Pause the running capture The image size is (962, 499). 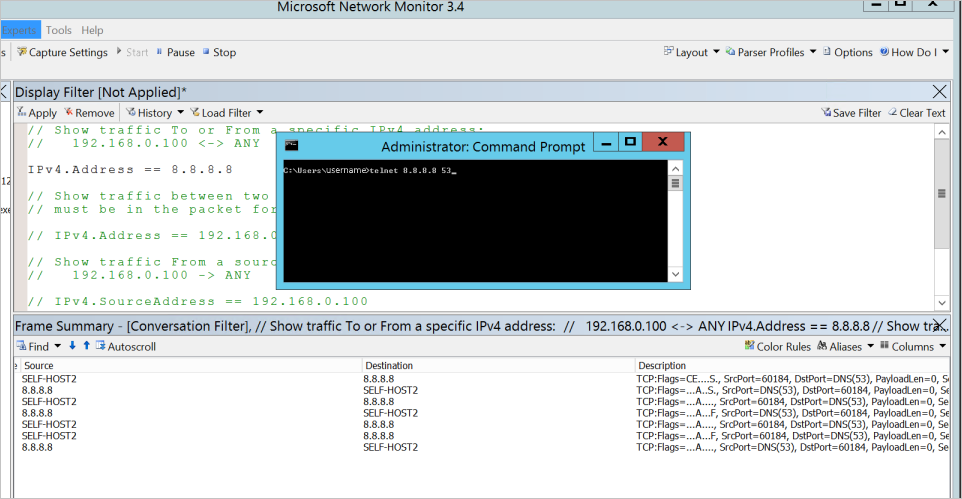(174, 53)
